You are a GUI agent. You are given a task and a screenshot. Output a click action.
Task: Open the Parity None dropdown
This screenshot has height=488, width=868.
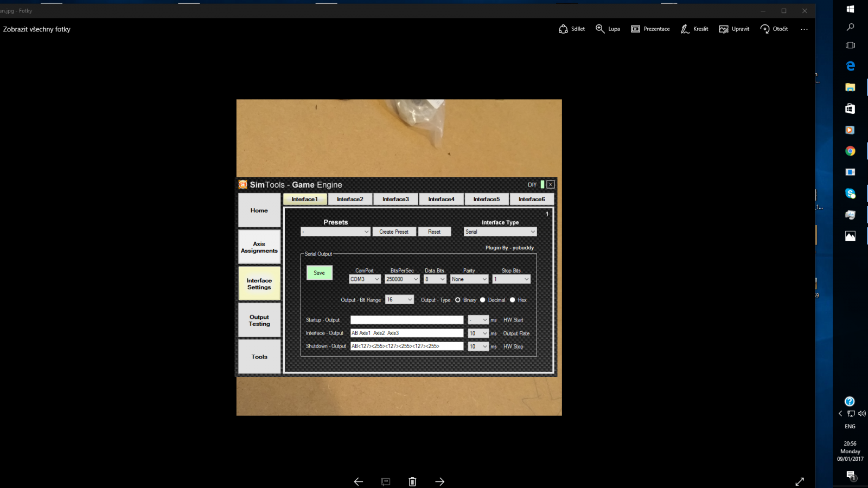[x=469, y=279]
